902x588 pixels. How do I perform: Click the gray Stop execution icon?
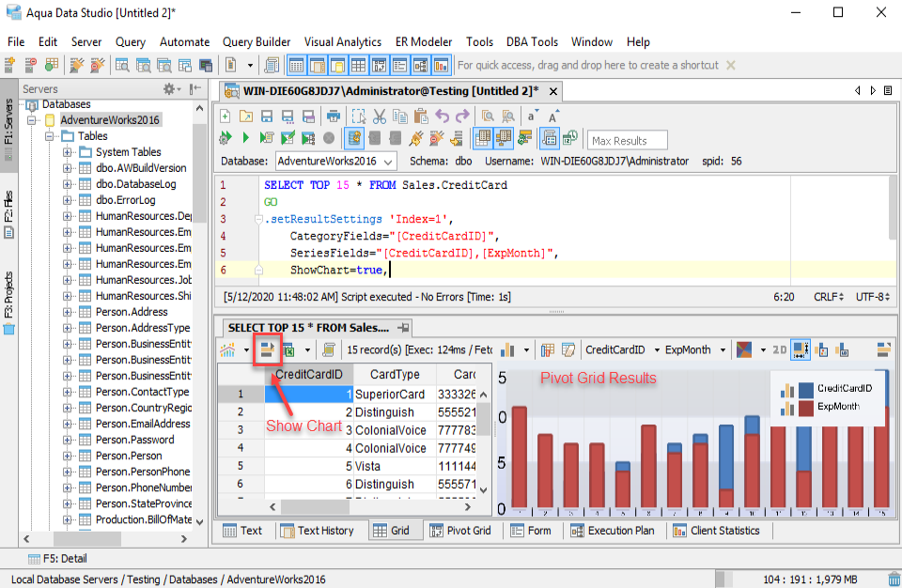(329, 138)
